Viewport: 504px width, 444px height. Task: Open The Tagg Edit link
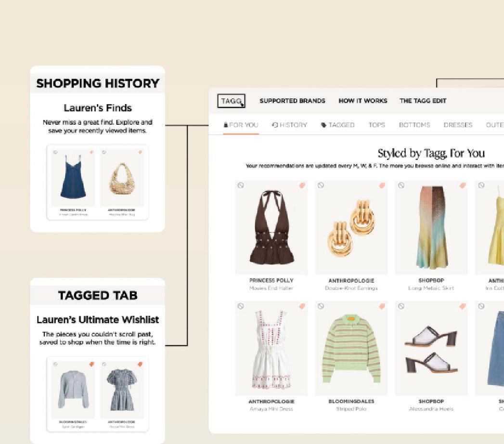click(x=423, y=101)
